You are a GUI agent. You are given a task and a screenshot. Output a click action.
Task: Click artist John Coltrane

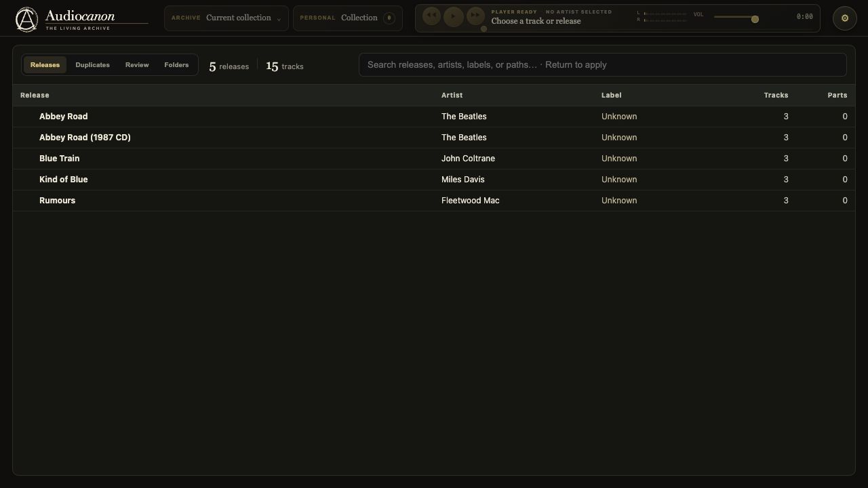coord(468,159)
